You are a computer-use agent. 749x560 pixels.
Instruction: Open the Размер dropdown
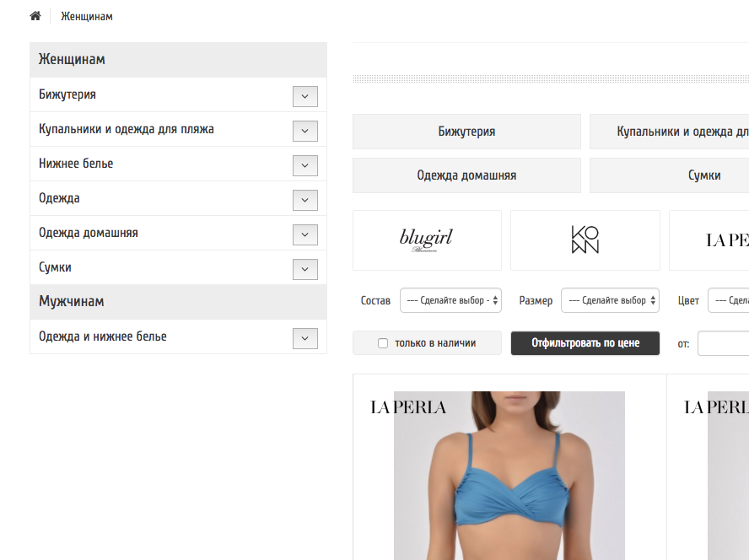pos(610,300)
